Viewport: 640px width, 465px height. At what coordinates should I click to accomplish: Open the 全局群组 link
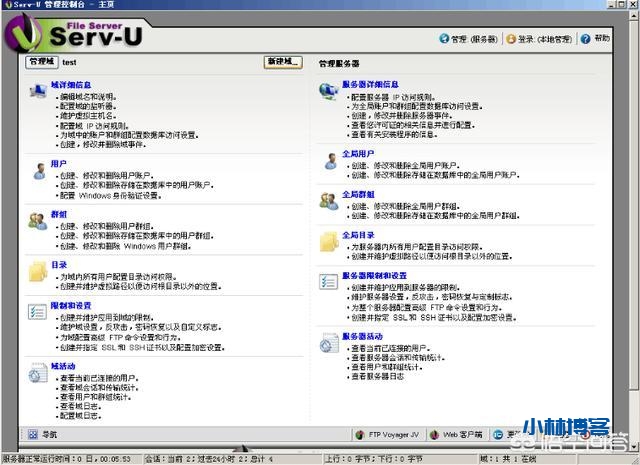pos(358,194)
